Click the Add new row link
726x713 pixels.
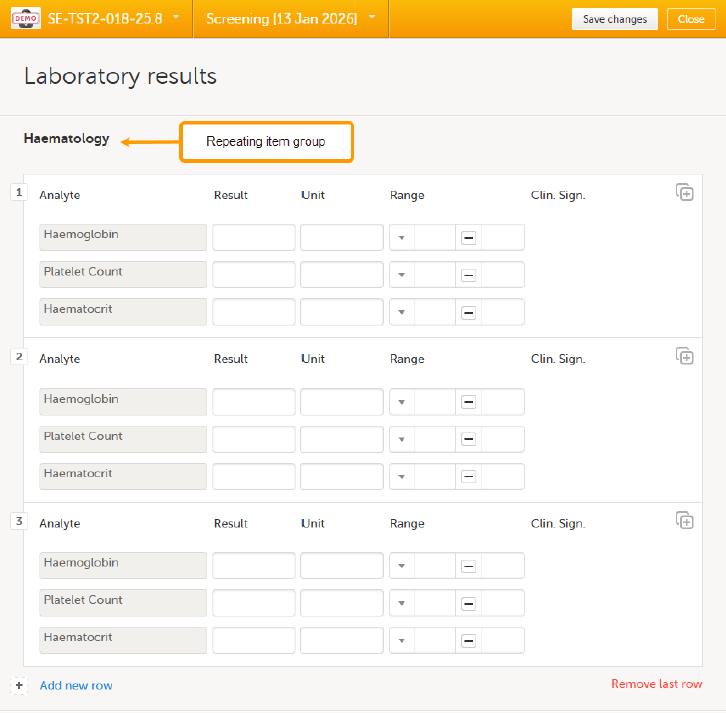click(x=76, y=685)
